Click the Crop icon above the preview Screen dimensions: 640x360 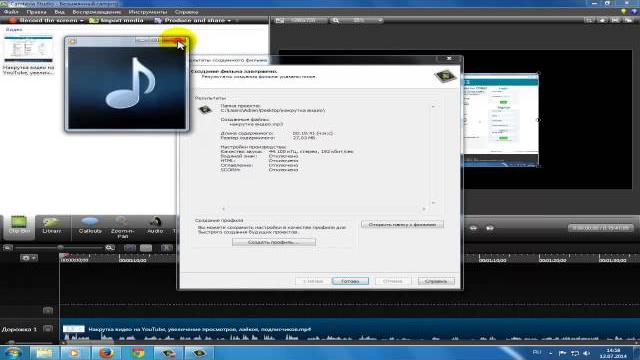coord(589,20)
